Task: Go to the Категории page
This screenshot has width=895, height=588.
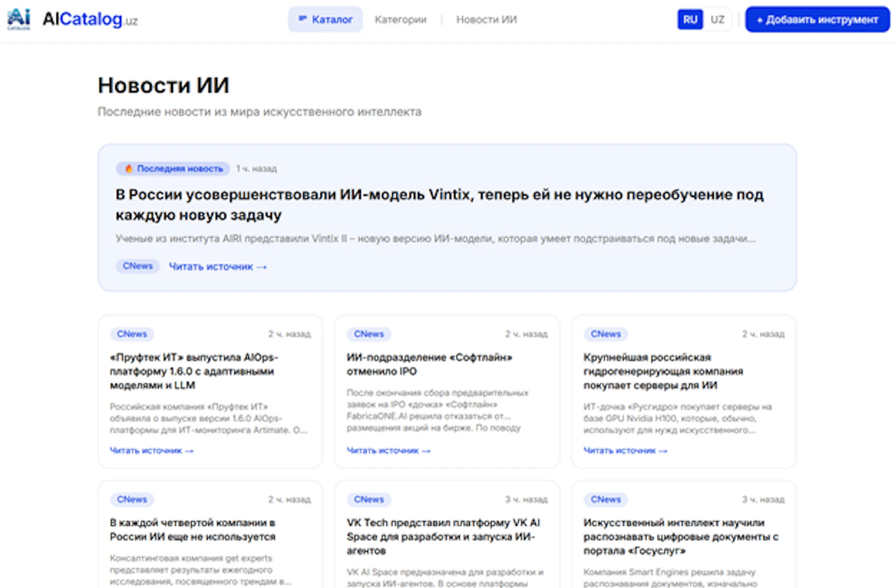Action: click(x=401, y=20)
